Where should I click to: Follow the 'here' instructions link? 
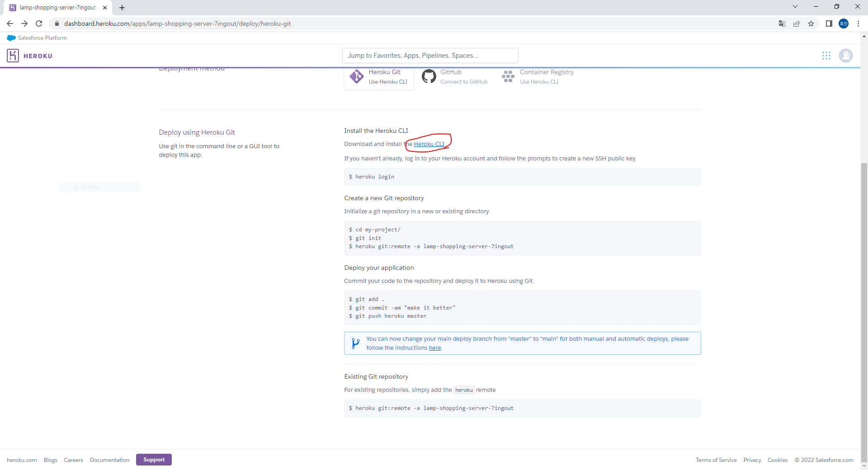[x=435, y=348]
